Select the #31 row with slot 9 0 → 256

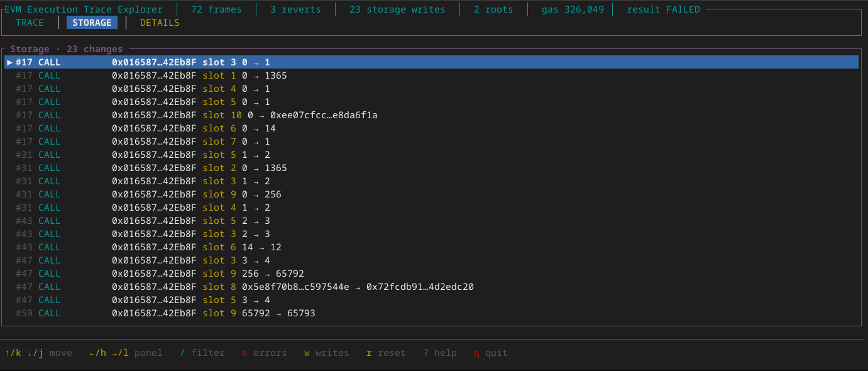click(432, 194)
